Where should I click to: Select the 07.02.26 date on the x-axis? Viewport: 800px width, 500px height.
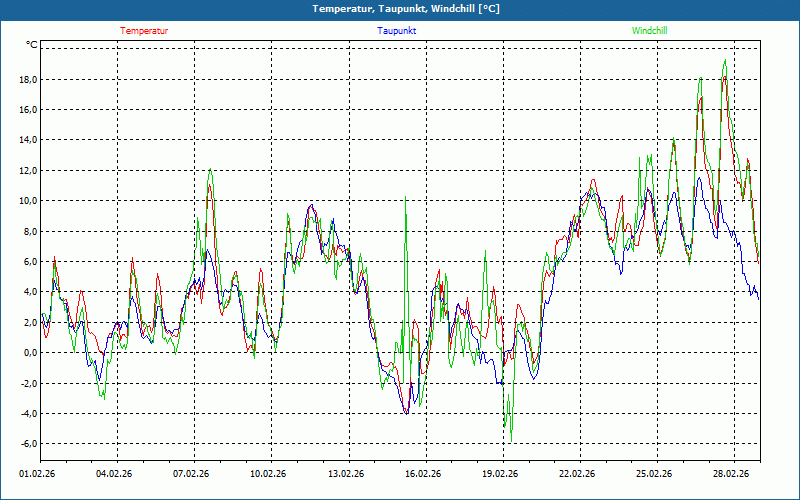191,475
